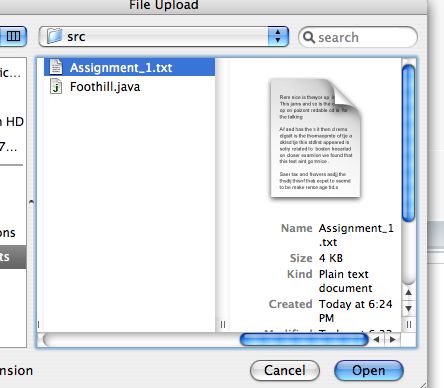The width and height of the screenshot is (444, 388).
Task: Click the text document preview thumbnail
Action: 315,138
